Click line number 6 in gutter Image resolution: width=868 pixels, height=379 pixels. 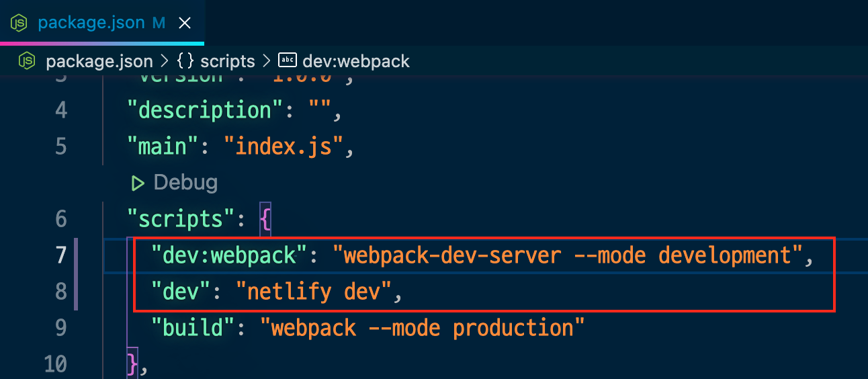click(x=61, y=219)
